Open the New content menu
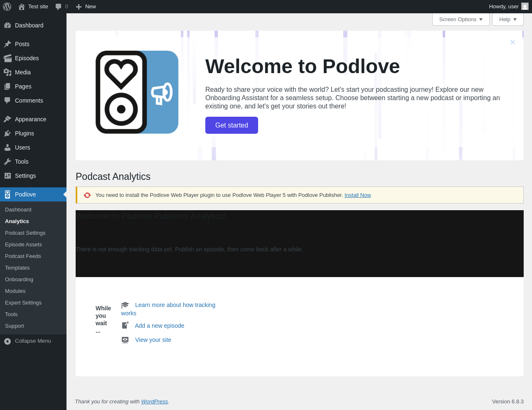Viewport: 532px width, 410px height. tap(86, 7)
